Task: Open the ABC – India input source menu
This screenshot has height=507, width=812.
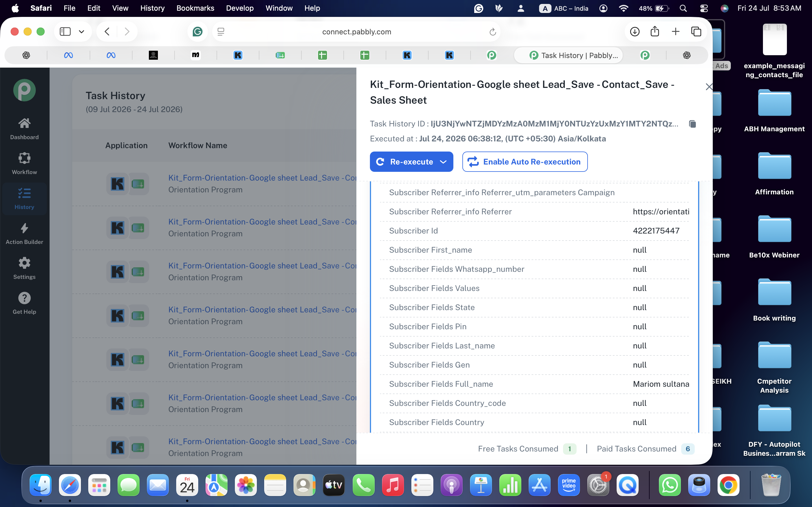Action: (x=564, y=8)
